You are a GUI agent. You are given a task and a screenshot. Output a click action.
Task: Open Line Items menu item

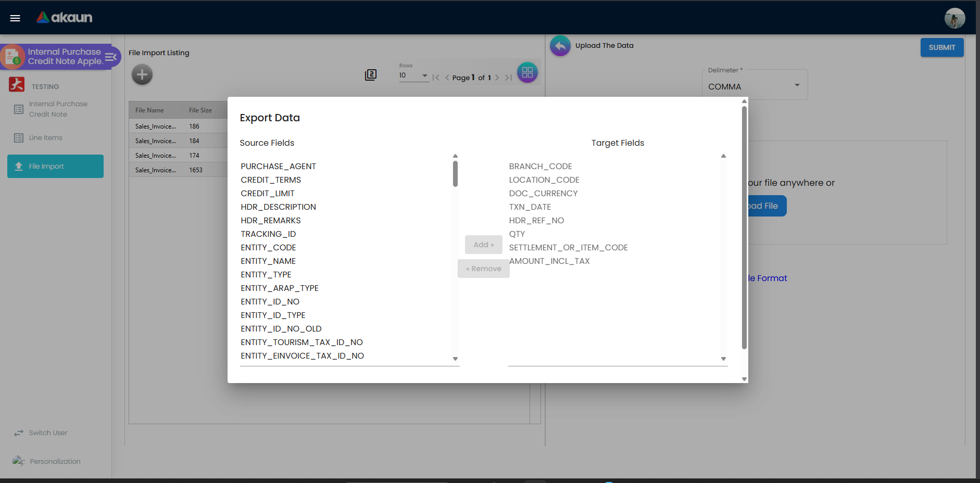pos(55,138)
